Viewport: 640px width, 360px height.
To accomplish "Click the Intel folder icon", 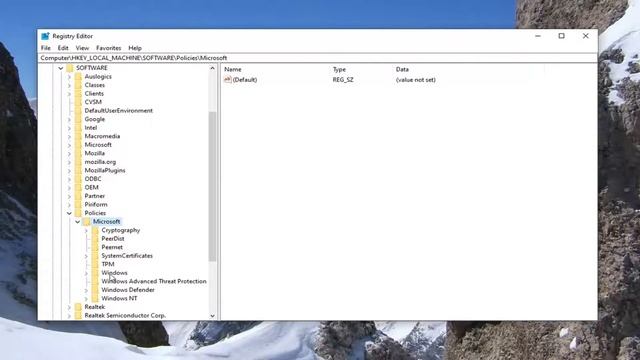I will tap(78, 128).
